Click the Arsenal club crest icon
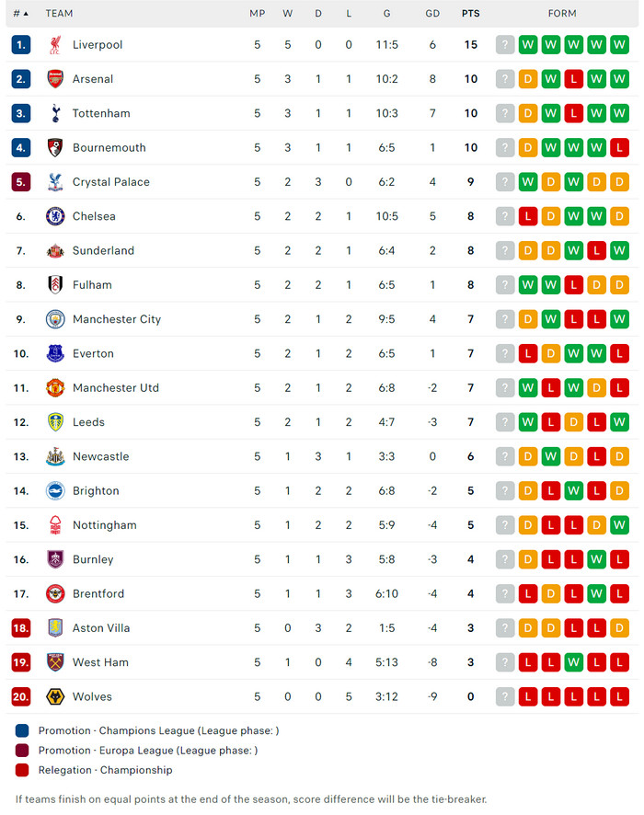The width and height of the screenshot is (644, 815). [x=55, y=79]
